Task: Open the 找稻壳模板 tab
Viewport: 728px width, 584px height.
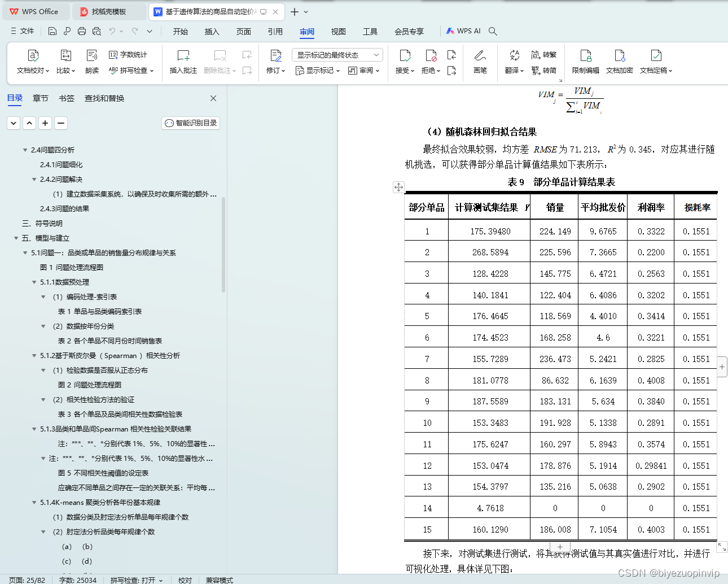Action: [x=109, y=11]
